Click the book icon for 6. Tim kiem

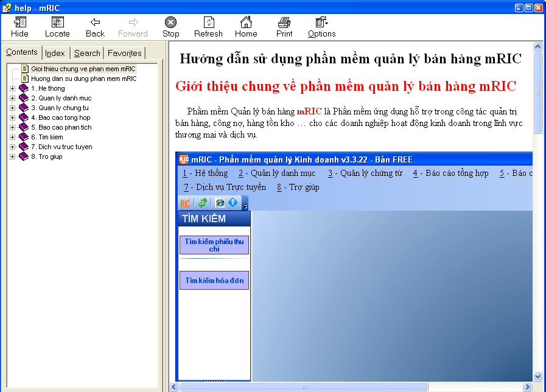point(24,137)
